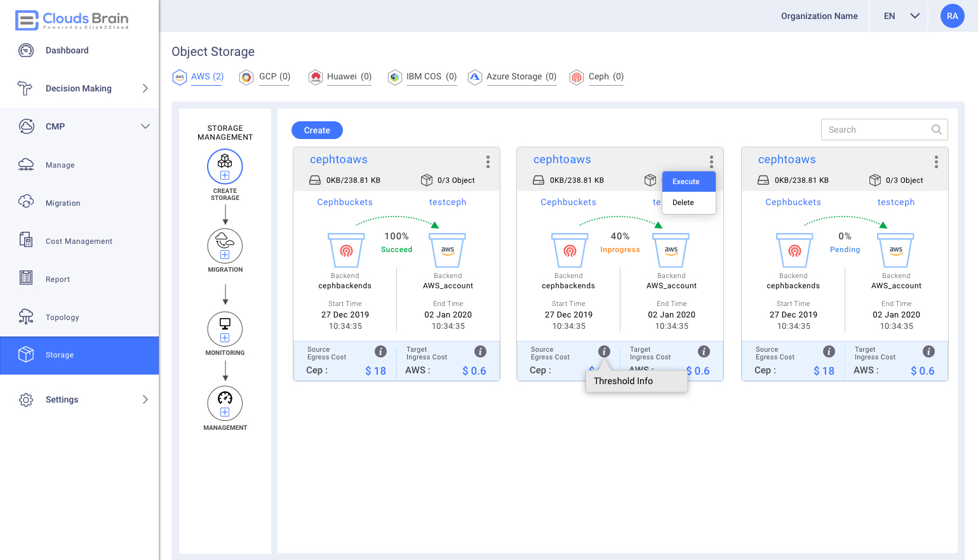The image size is (978, 560).
Task: Switch to the Huawei (0) tab
Action: 340,77
